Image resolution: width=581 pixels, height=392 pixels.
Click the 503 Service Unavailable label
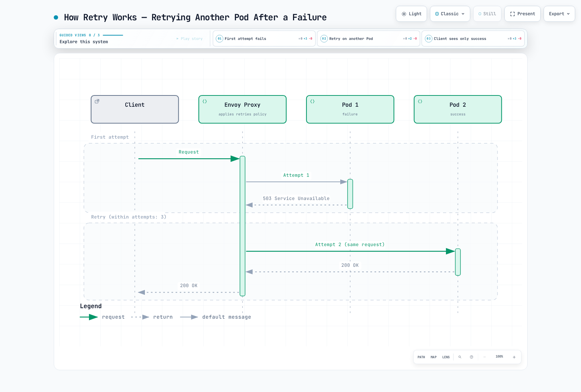point(296,199)
